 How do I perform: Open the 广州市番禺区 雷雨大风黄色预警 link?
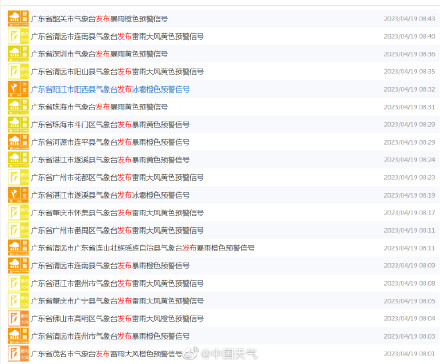click(x=117, y=231)
